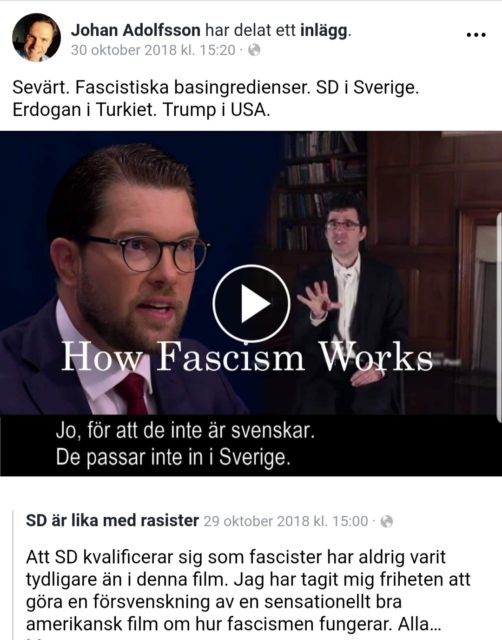
Task: Click the subtitle "Jo, för att de inte är svenskar."
Action: pyautogui.click(x=185, y=431)
